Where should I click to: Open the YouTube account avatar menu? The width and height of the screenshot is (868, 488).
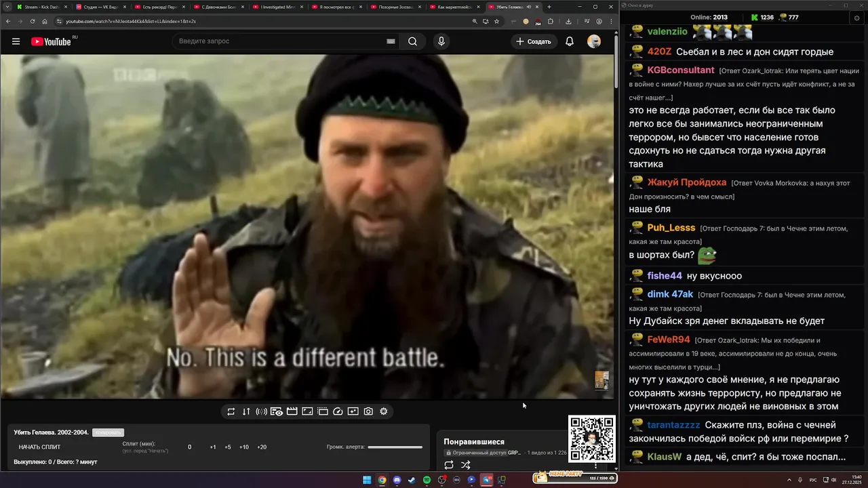click(594, 41)
